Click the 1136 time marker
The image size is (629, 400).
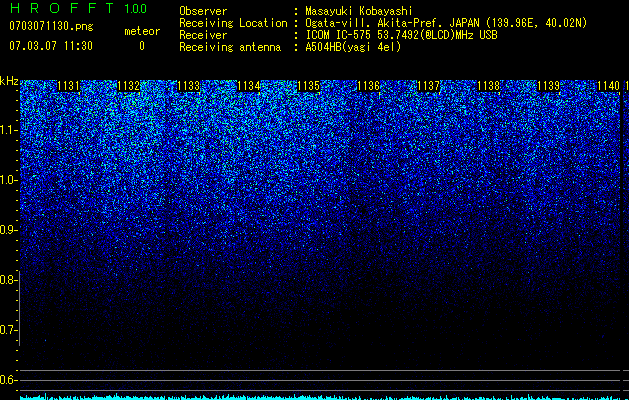[368, 86]
